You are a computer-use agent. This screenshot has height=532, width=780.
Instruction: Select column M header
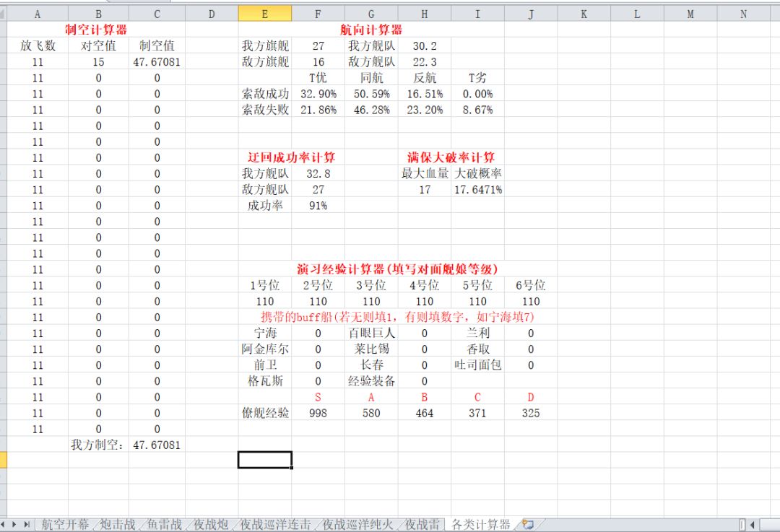[x=690, y=14]
